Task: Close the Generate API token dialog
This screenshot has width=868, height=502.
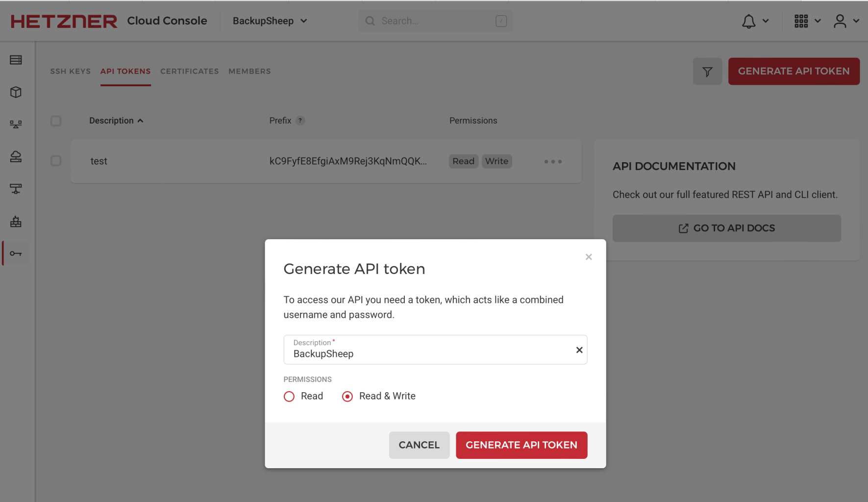Action: click(x=589, y=257)
